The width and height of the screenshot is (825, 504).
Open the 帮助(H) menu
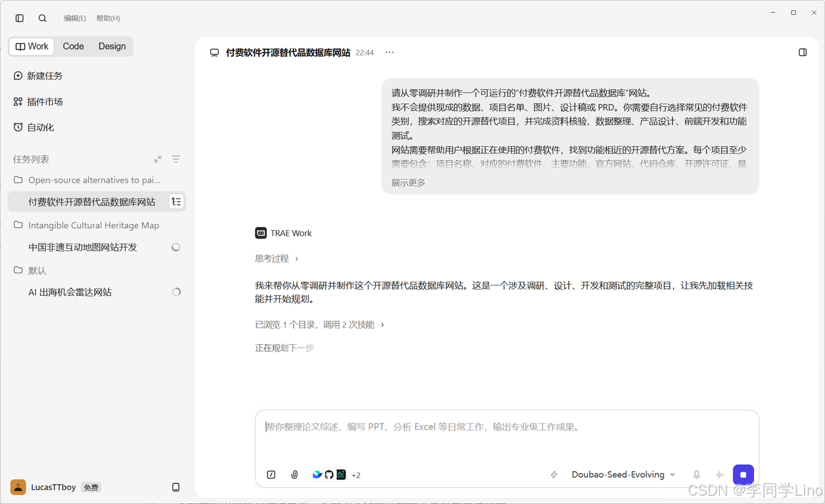(x=108, y=18)
